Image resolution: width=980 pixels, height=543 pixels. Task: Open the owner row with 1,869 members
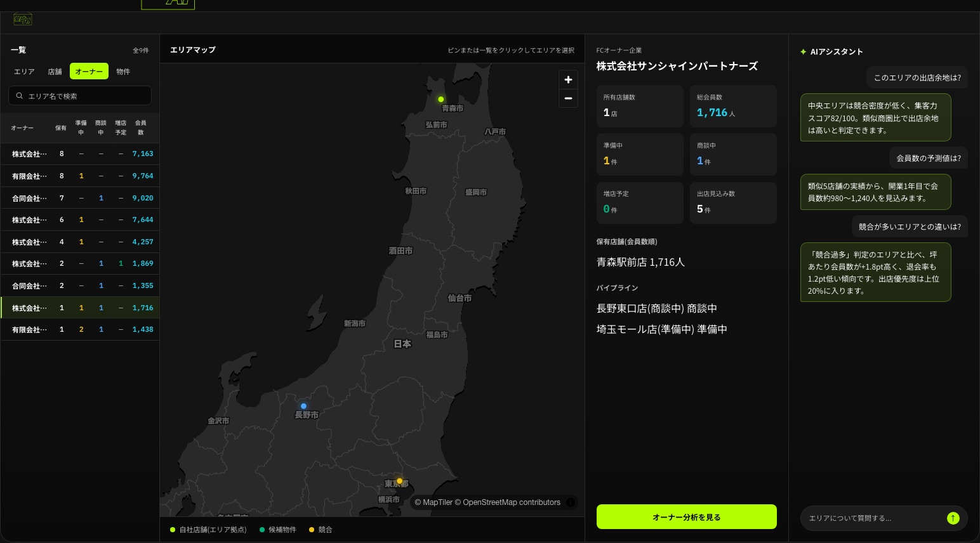pos(80,264)
